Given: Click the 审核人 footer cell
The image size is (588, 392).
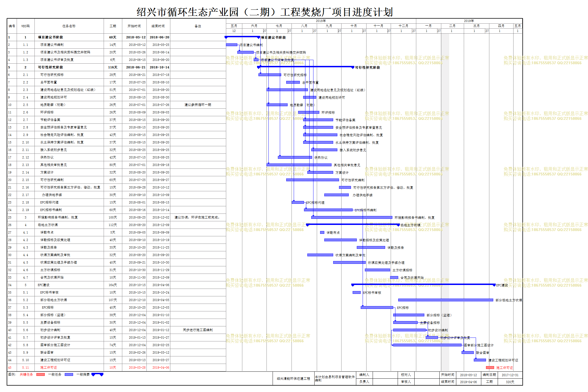Looking at the screenshot, I should pyautogui.click(x=406, y=382).
